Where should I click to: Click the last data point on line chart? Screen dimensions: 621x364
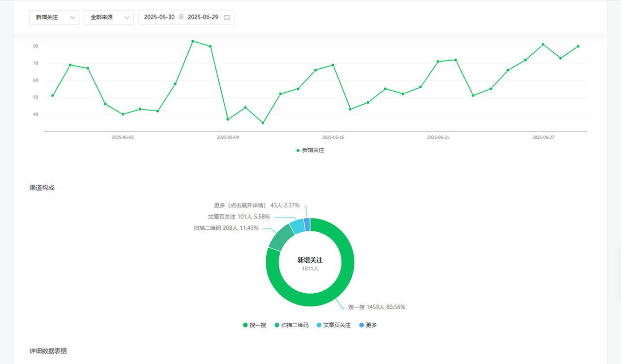578,47
